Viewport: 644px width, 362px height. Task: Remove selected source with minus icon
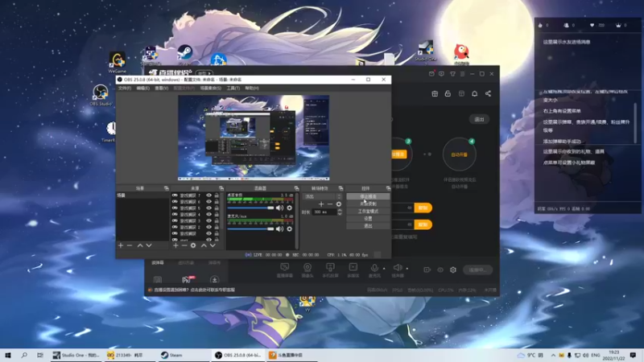coord(184,245)
